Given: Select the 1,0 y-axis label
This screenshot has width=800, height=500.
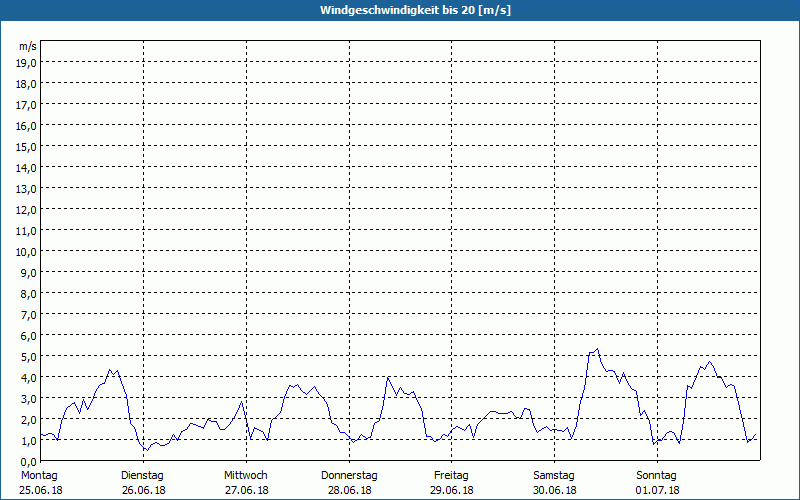Looking at the screenshot, I should pos(28,441).
